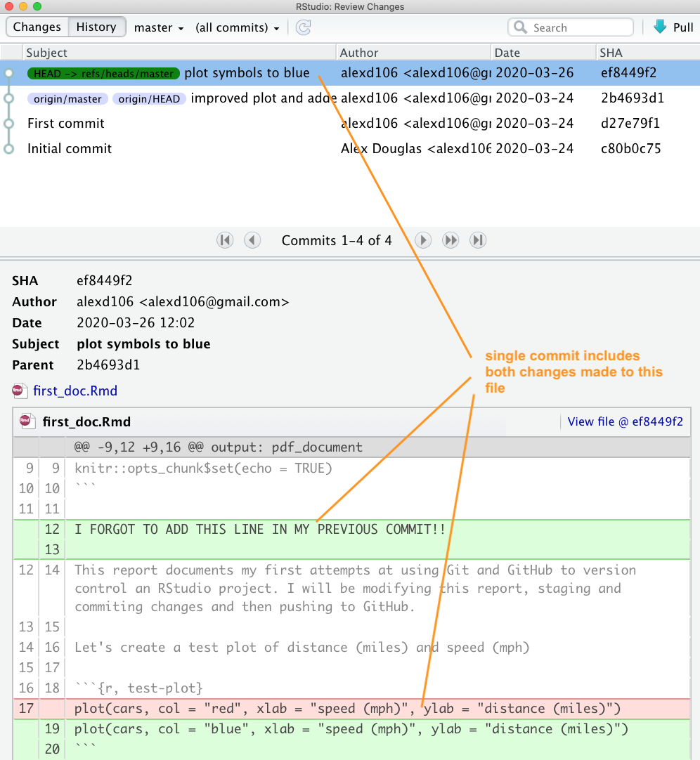Go to first page of commits

pos(225,240)
